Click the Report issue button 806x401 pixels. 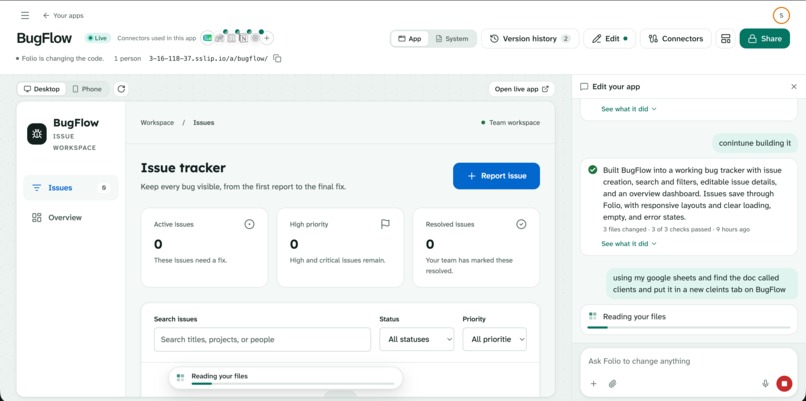point(496,176)
